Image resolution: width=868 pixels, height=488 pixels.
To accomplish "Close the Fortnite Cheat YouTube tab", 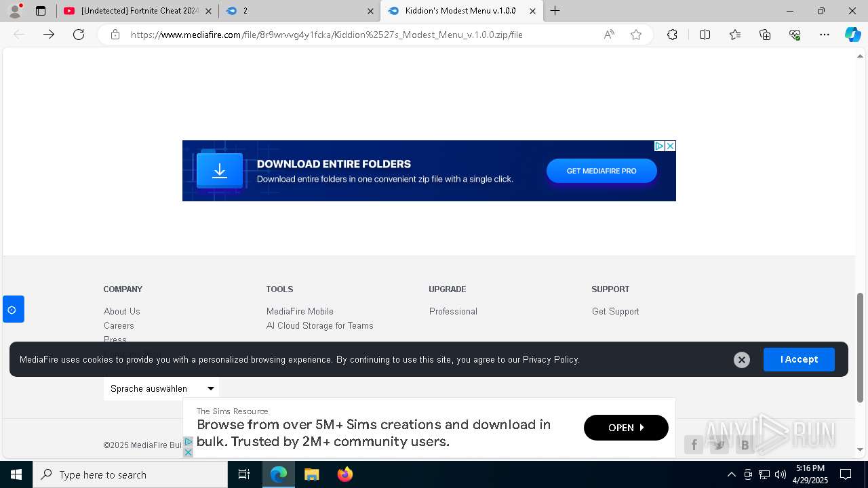I will pos(208,11).
